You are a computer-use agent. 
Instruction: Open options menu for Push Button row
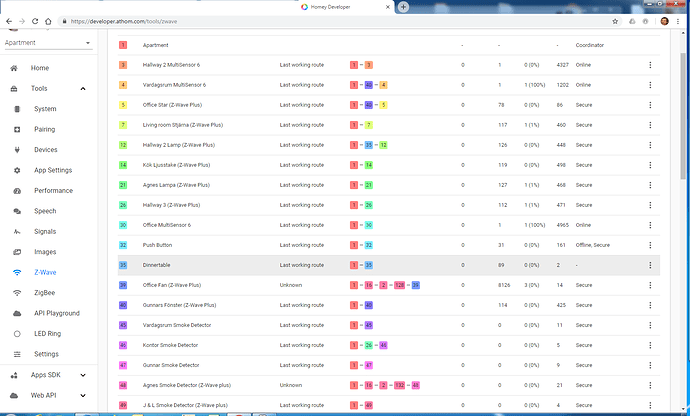tap(650, 244)
